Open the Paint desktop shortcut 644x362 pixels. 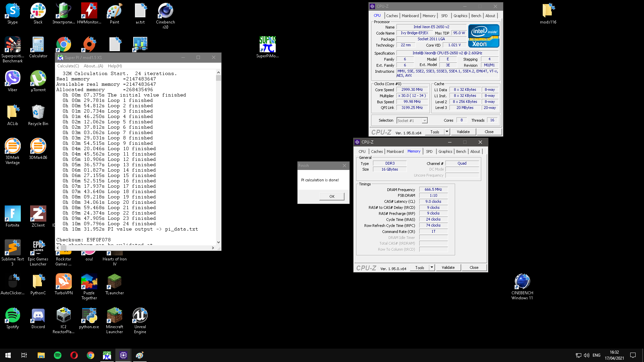pyautogui.click(x=114, y=13)
